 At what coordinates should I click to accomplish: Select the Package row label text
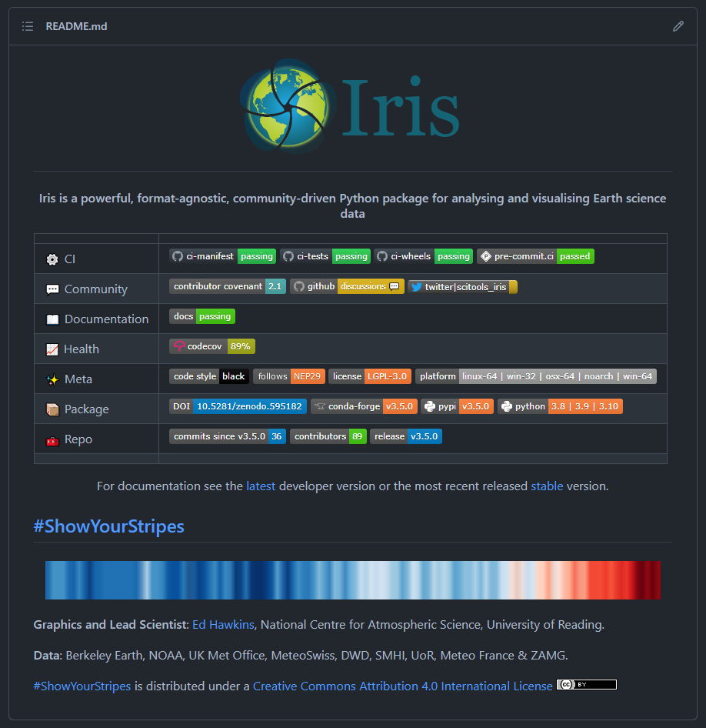coord(87,409)
